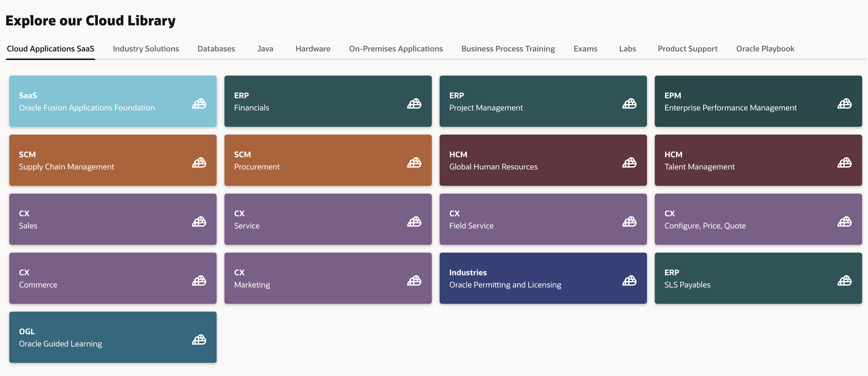
Task: Click the library icon on CX Commerce card
Action: coord(199,281)
